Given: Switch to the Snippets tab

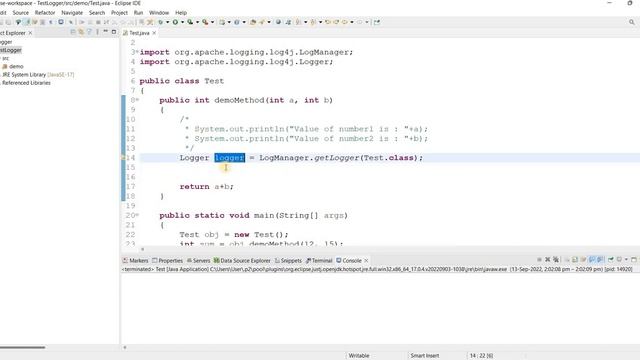Looking at the screenshot, I should (288, 260).
